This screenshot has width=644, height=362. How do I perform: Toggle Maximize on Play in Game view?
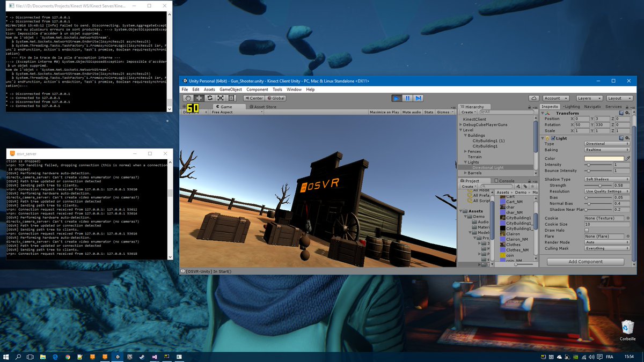[384, 113]
